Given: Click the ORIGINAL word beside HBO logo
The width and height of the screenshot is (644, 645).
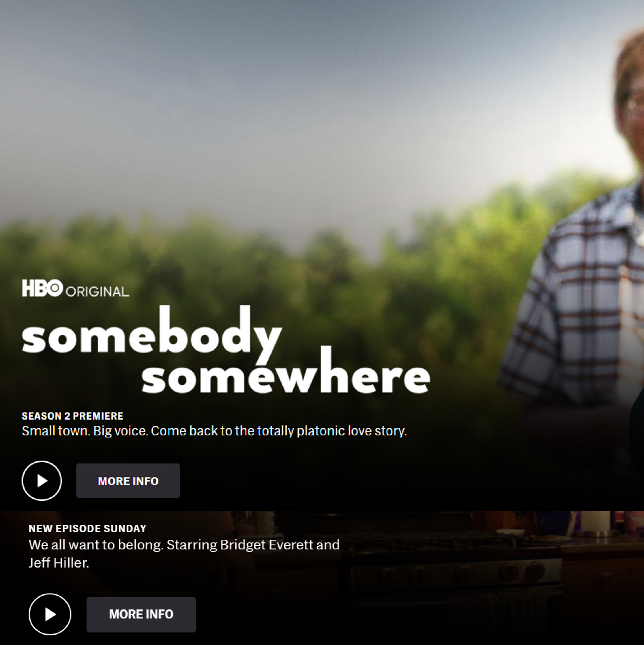Looking at the screenshot, I should pyautogui.click(x=98, y=292).
